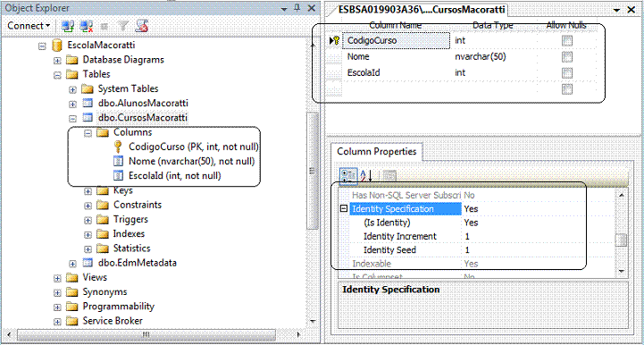644x345 pixels.
Task: Select the Programmability folder
Action: (x=118, y=307)
